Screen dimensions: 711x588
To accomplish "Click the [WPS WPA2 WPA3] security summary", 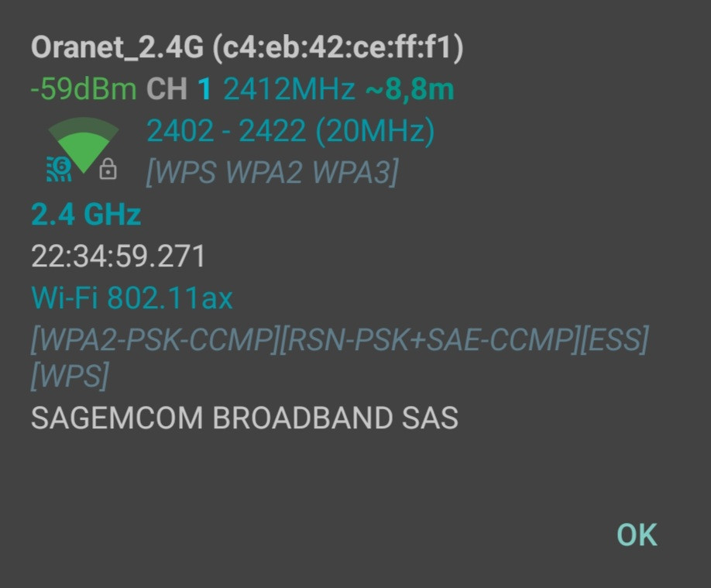I will (272, 172).
